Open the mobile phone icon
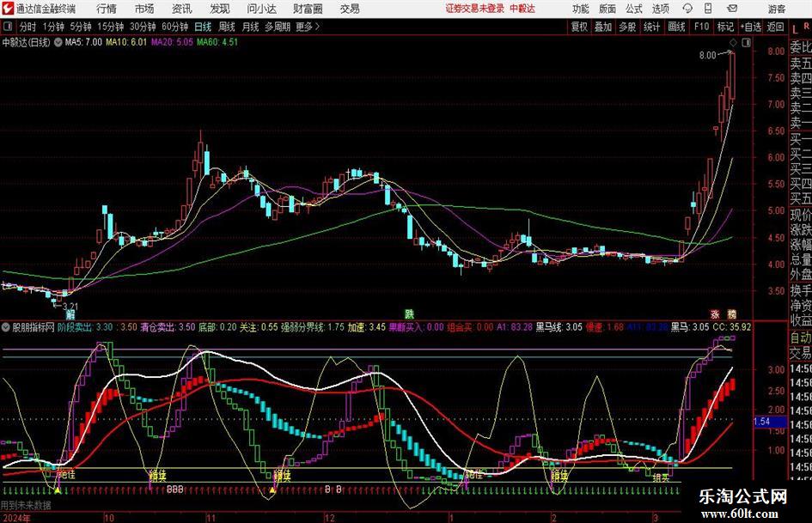 tap(708, 9)
